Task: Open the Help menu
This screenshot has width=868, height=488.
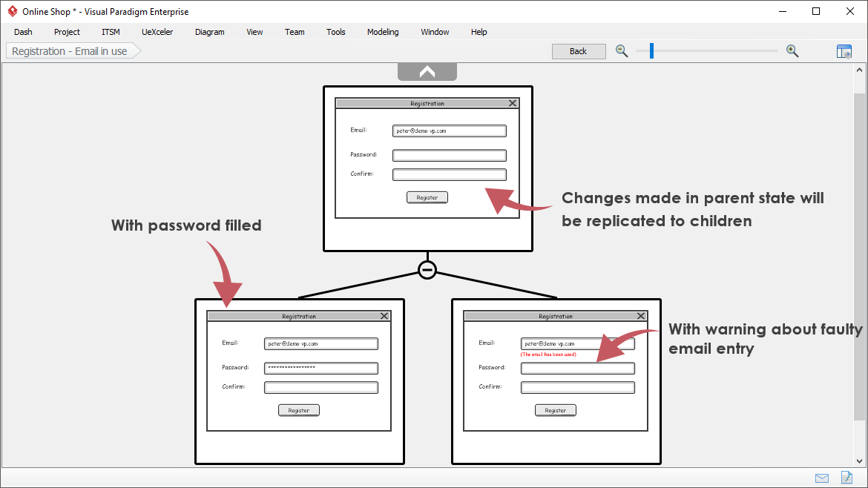Action: (x=479, y=32)
